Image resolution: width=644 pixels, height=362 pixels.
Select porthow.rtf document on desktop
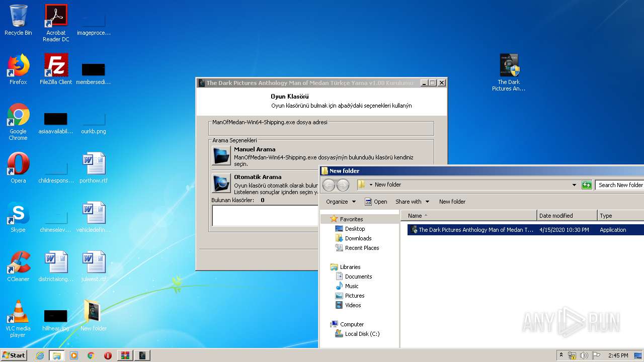pos(94,168)
